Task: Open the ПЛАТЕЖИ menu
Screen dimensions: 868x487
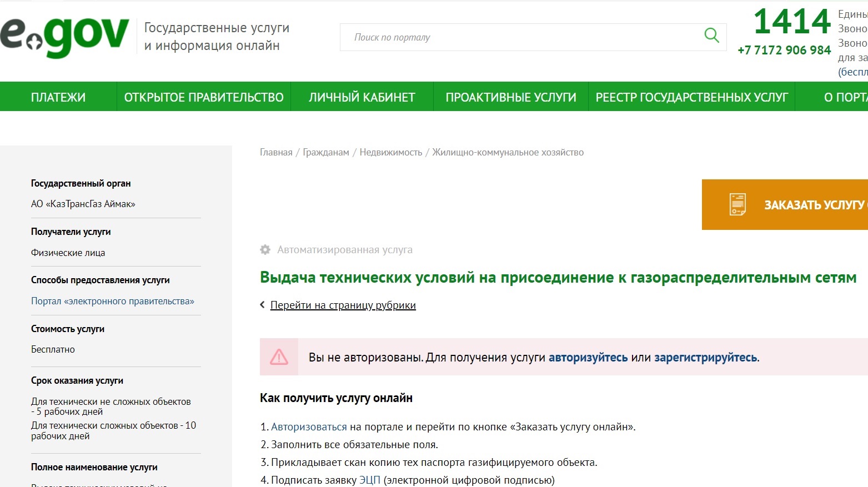Action: coord(58,96)
